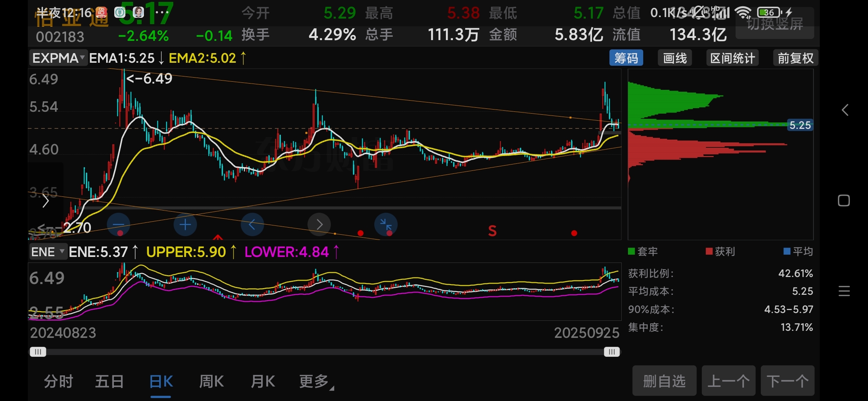This screenshot has width=868, height=401.
Task: Click the 删自选 remove watchlist button
Action: [664, 381]
